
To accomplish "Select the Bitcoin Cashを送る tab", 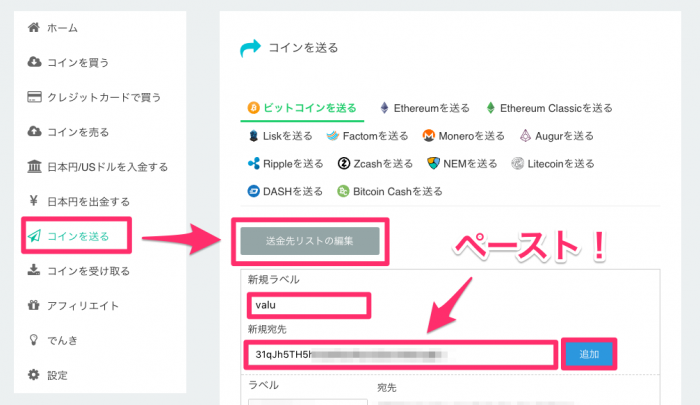I will point(390,192).
